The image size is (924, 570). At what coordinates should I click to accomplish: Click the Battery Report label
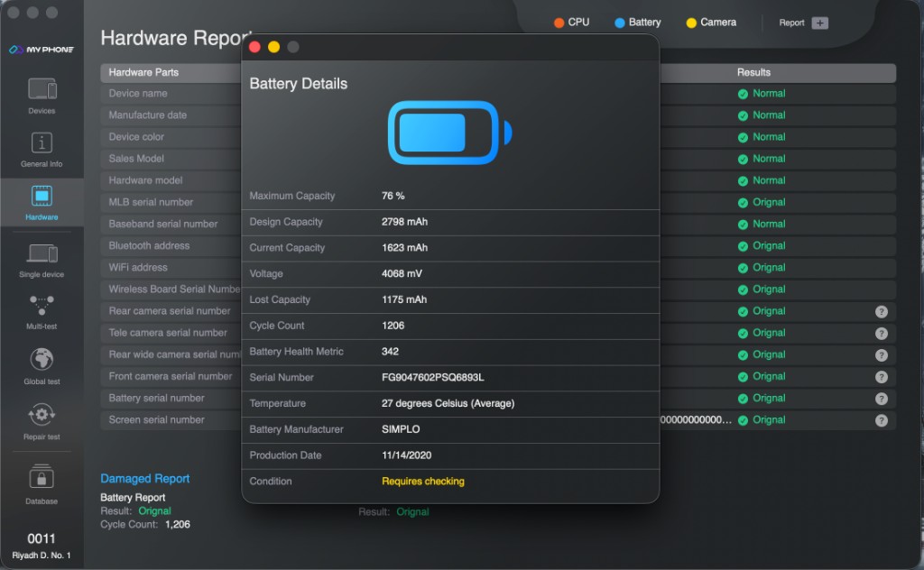(133, 498)
